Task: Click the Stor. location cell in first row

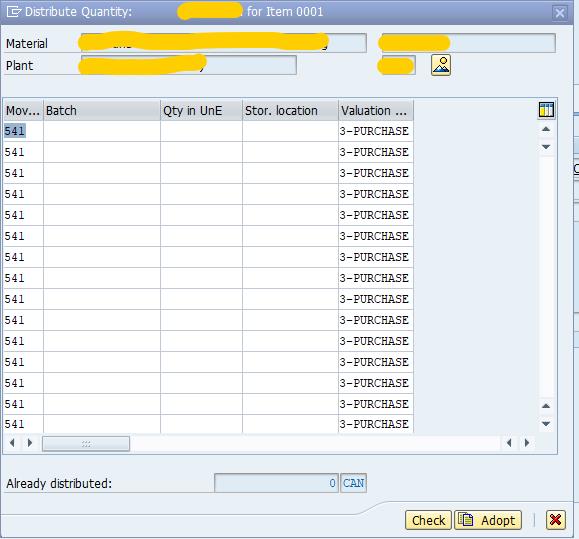Action: click(291, 131)
